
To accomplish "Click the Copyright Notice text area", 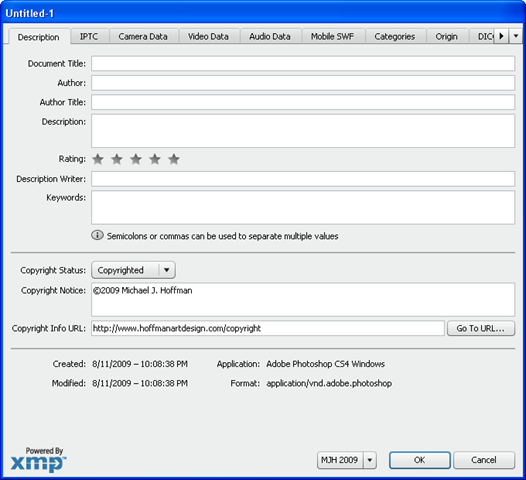I will click(303, 300).
